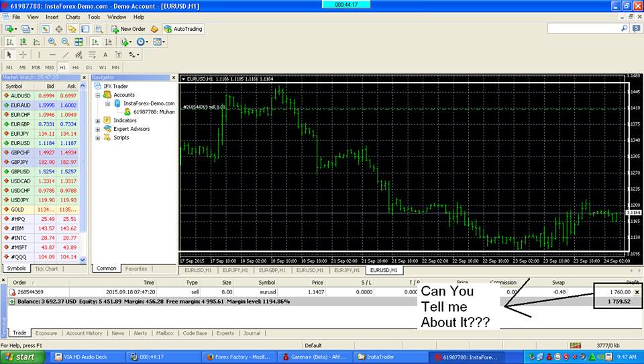
Task: Select the GBPJPY symbol row
Action: (41, 162)
